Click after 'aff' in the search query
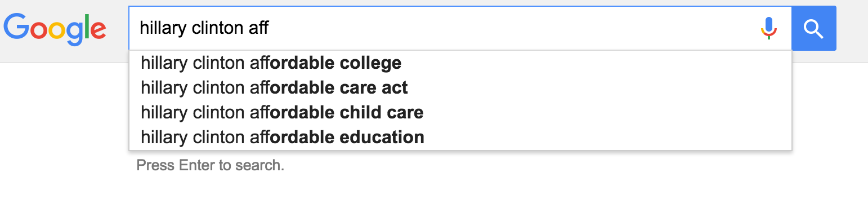The image size is (868, 203). (270, 28)
